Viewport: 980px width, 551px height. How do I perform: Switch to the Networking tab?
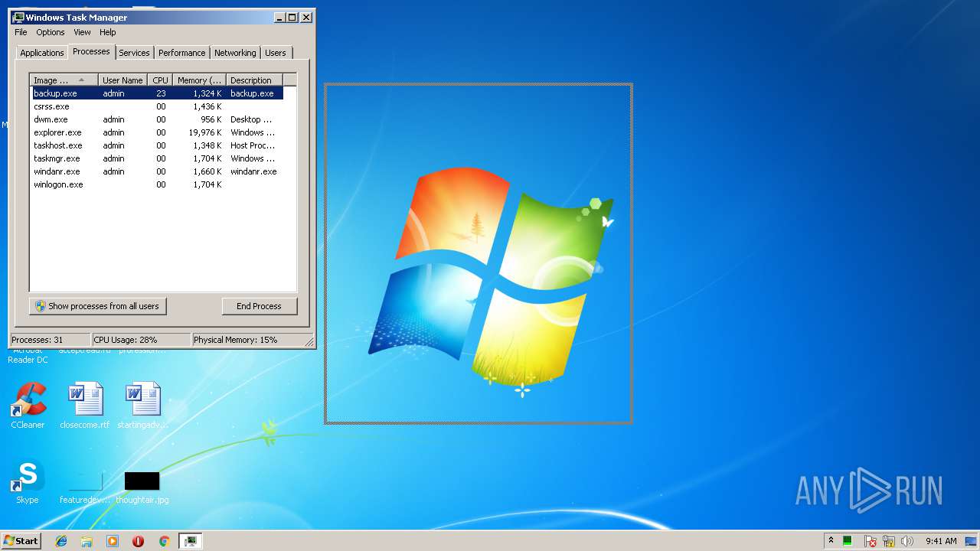(x=235, y=53)
